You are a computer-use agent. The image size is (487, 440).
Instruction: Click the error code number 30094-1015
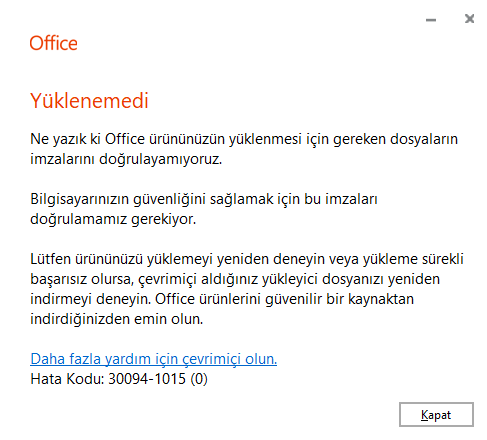(x=147, y=379)
